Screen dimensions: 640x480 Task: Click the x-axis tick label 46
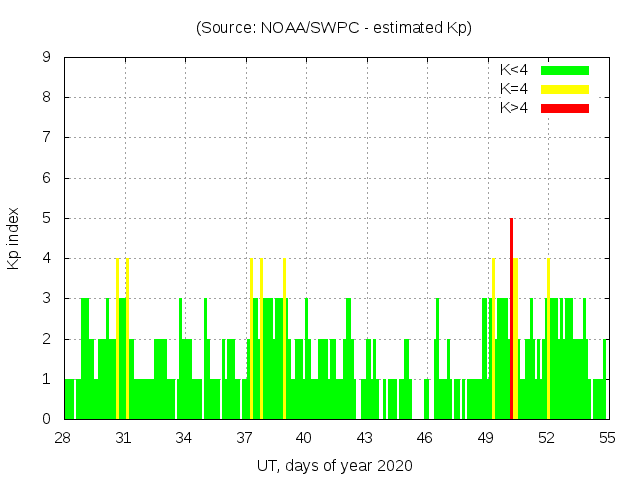[x=425, y=438]
